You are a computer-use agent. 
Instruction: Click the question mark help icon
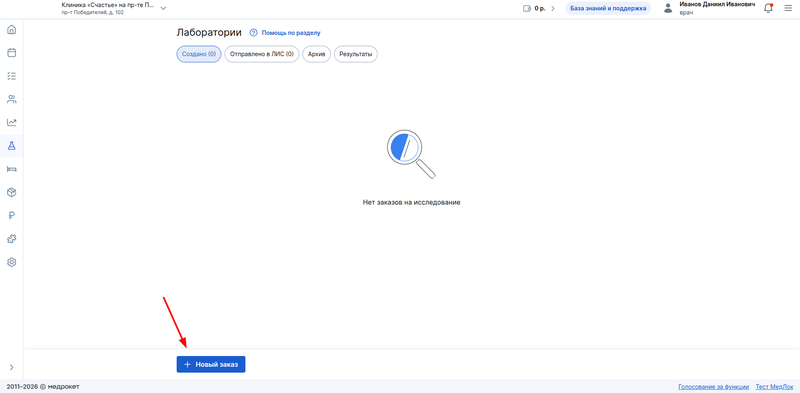[x=254, y=33]
